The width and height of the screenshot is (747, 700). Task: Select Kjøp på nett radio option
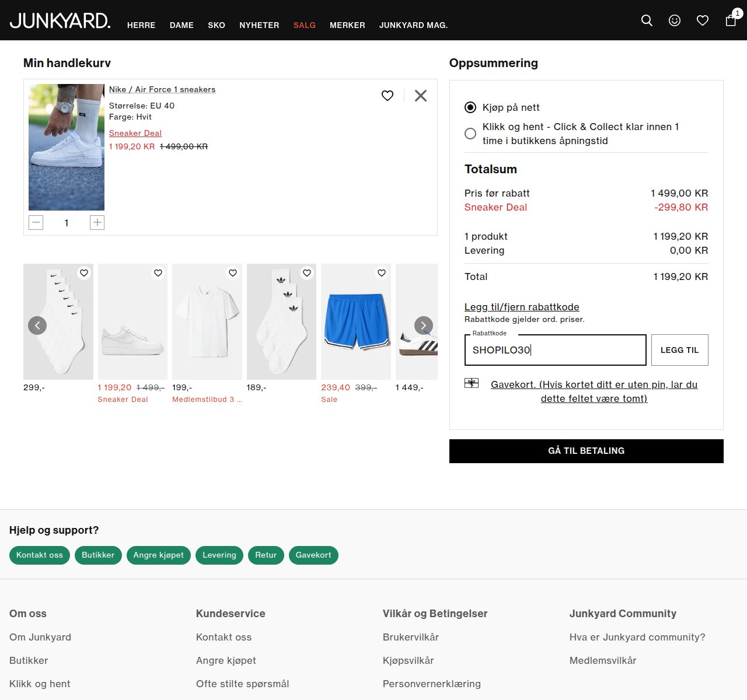pos(470,107)
